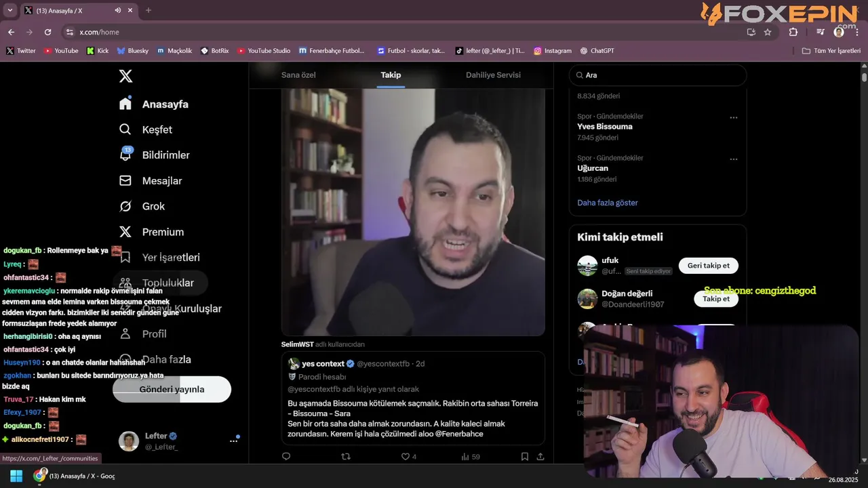The image size is (868, 488).
Task: Open Tüm Yer İşaretleri bookmarks folder
Action: click(x=831, y=51)
